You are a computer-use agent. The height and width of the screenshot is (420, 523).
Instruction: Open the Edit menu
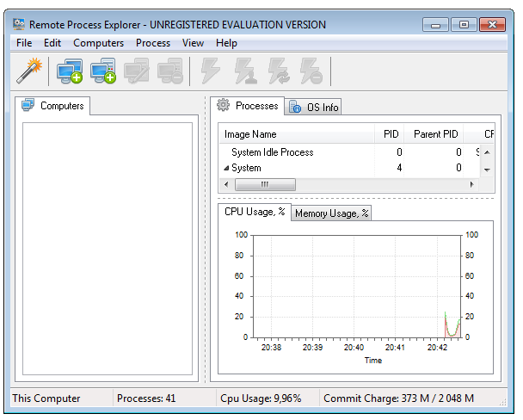click(52, 43)
